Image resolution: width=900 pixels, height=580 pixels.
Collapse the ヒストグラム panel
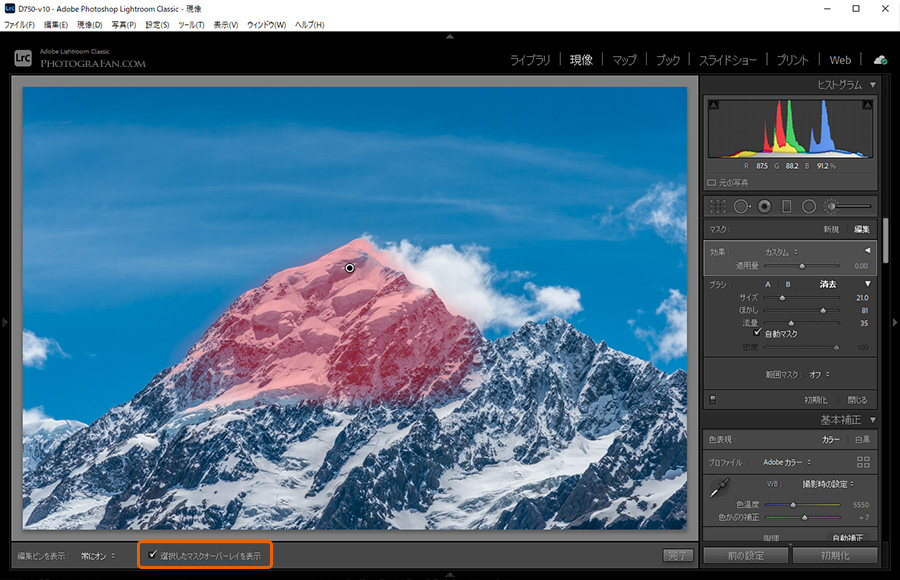coord(873,85)
